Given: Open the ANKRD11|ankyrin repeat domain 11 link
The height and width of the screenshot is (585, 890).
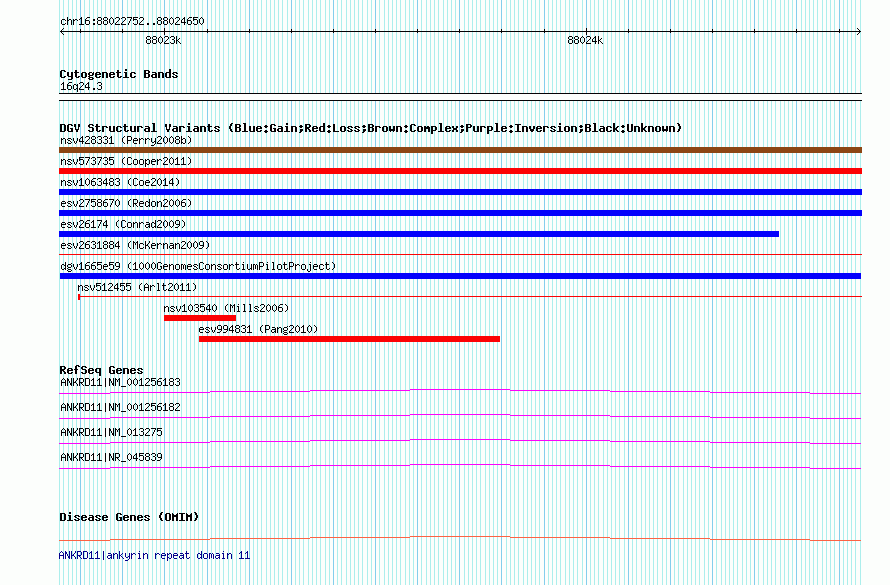Looking at the screenshot, I should tap(154, 555).
